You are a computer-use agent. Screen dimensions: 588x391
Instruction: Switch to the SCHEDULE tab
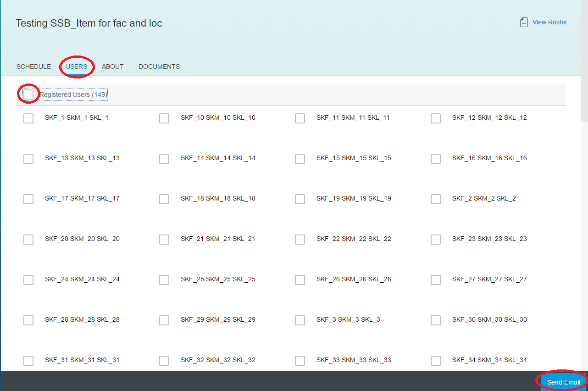tap(33, 67)
